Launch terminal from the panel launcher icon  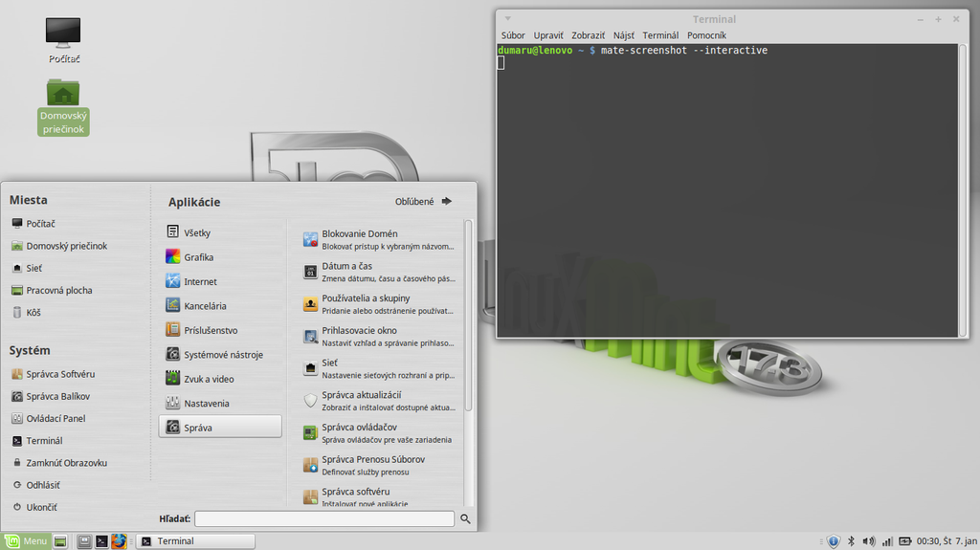pos(101,541)
